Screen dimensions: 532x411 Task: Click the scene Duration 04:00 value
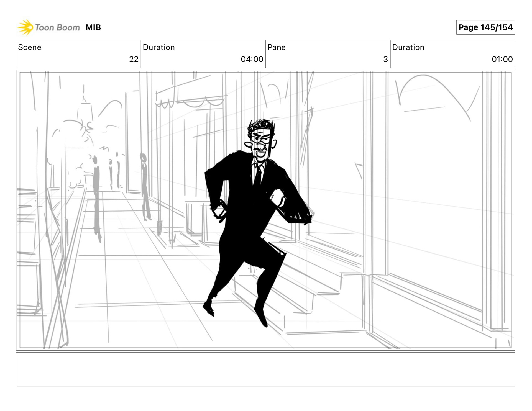(x=252, y=59)
